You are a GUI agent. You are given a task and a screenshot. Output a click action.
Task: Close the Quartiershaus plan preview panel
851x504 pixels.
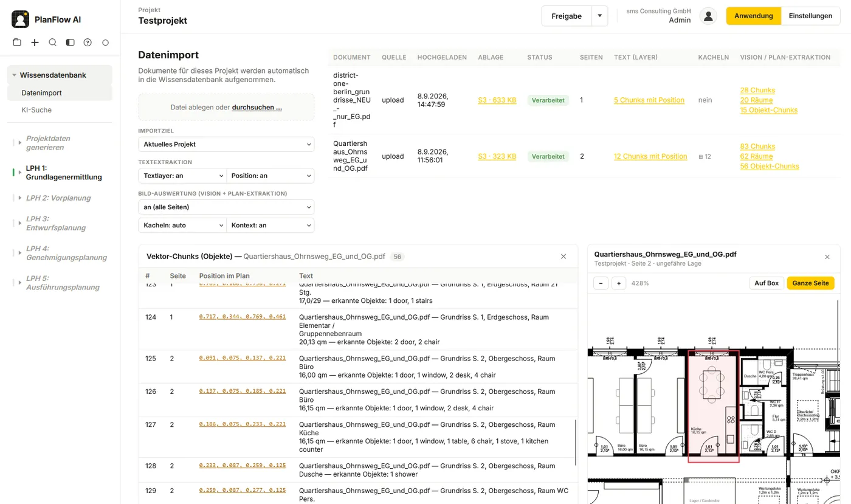coord(827,257)
